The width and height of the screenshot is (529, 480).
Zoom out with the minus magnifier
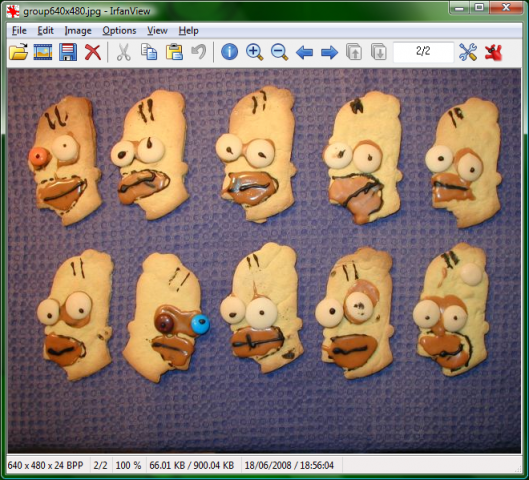279,52
